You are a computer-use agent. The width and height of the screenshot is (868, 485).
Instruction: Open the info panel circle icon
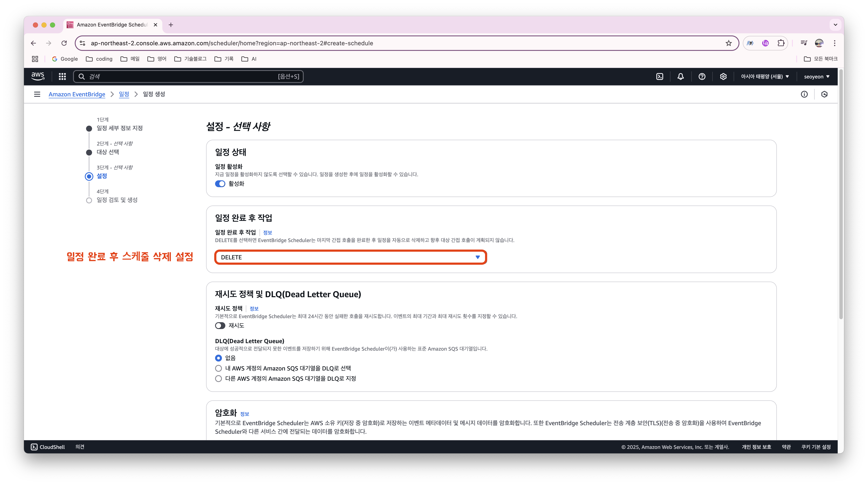click(804, 94)
